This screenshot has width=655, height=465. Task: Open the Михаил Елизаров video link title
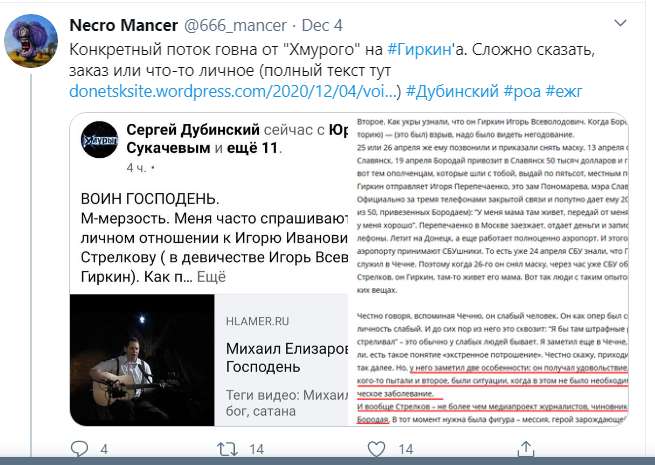pyautogui.click(x=287, y=357)
